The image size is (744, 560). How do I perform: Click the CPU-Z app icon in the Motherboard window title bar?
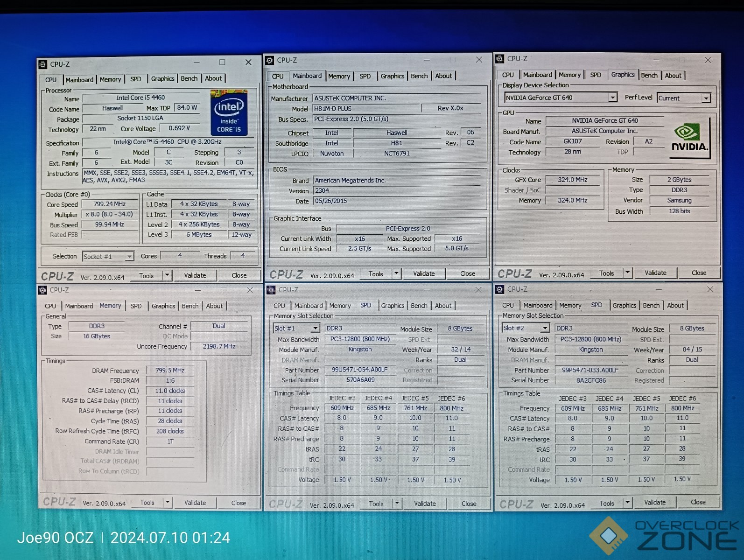pyautogui.click(x=269, y=60)
